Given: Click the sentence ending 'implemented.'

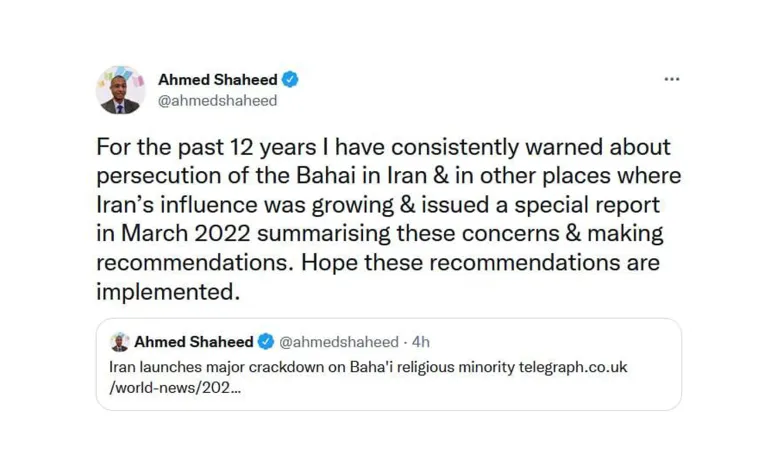Looking at the screenshot, I should (169, 292).
